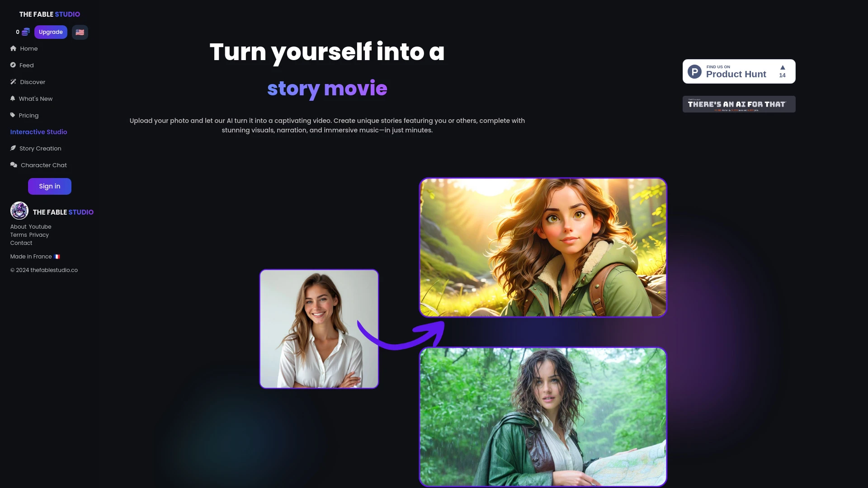Screen dimensions: 868x488
Task: Click the Story Creation pencil icon
Action: click(13, 148)
